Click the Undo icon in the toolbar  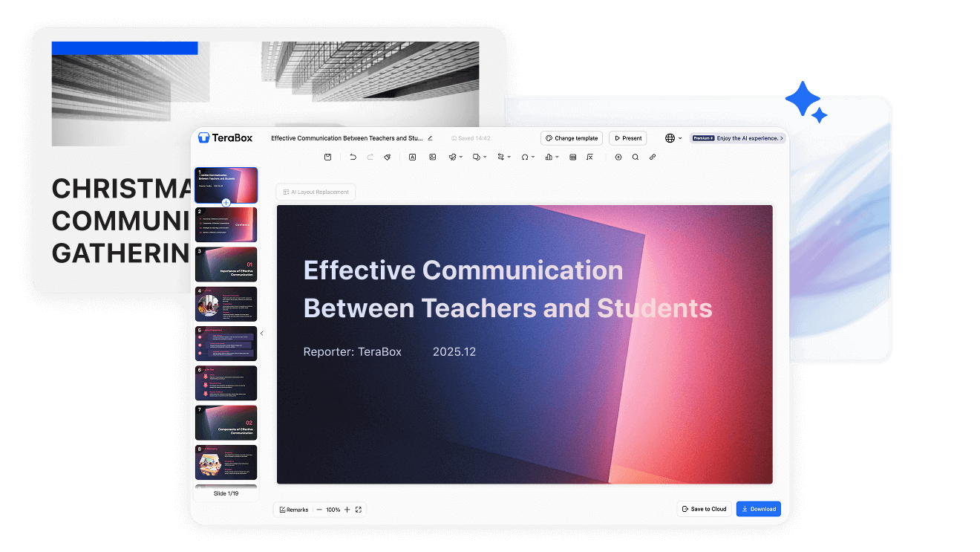[x=353, y=157]
